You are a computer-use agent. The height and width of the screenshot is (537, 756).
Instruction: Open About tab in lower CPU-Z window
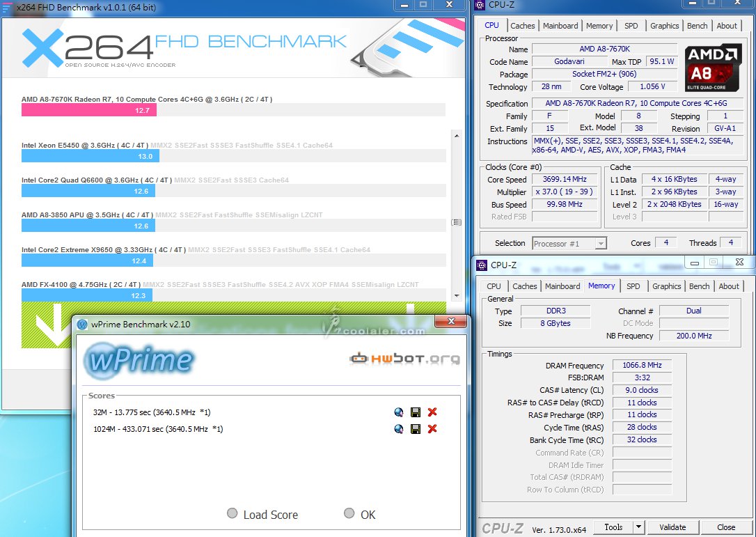pos(729,286)
